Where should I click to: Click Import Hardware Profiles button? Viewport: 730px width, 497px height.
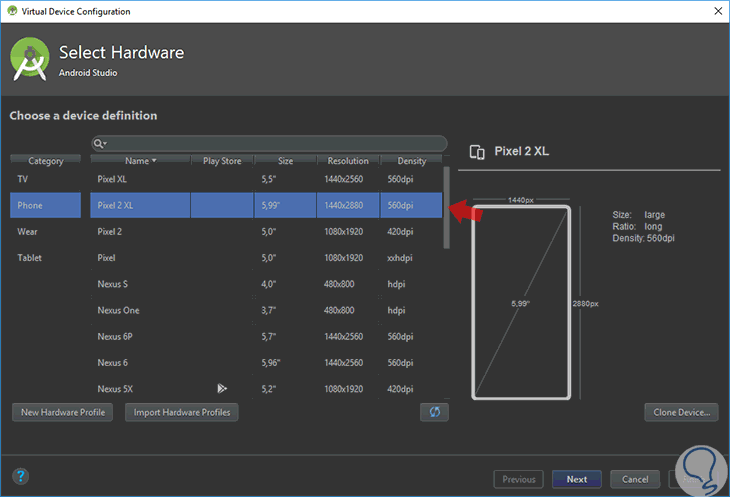click(x=182, y=412)
